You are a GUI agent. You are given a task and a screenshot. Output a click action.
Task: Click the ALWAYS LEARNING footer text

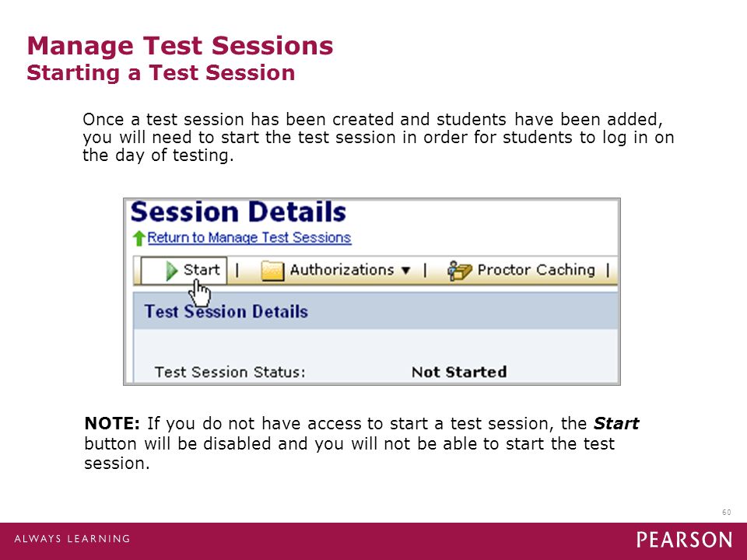pyautogui.click(x=72, y=539)
